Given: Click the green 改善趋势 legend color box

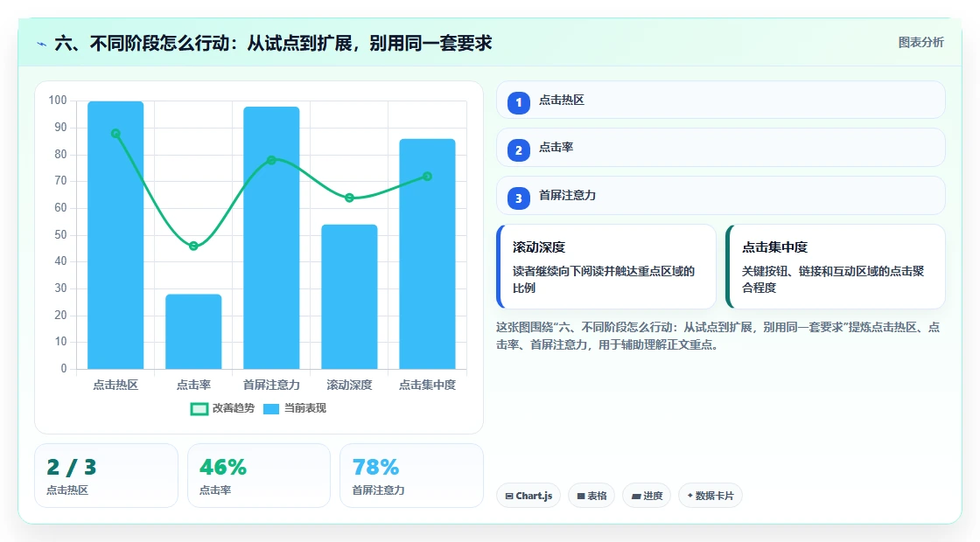Looking at the screenshot, I should [x=199, y=409].
